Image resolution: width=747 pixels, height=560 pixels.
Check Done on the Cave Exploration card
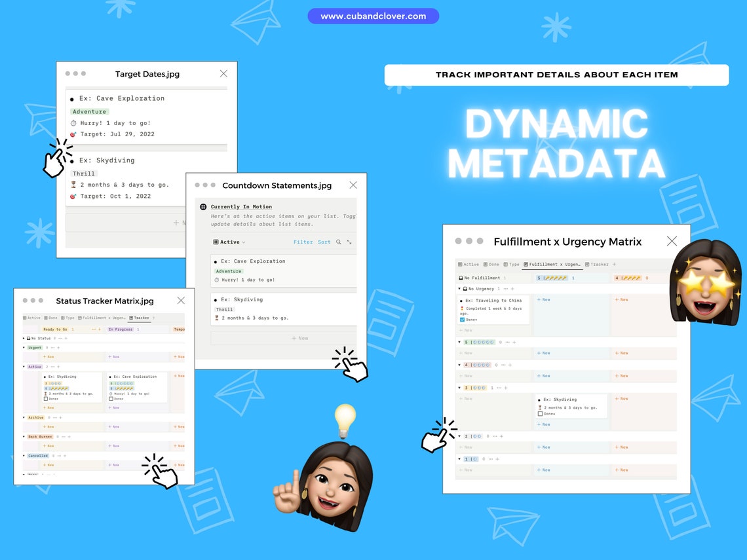point(111,399)
